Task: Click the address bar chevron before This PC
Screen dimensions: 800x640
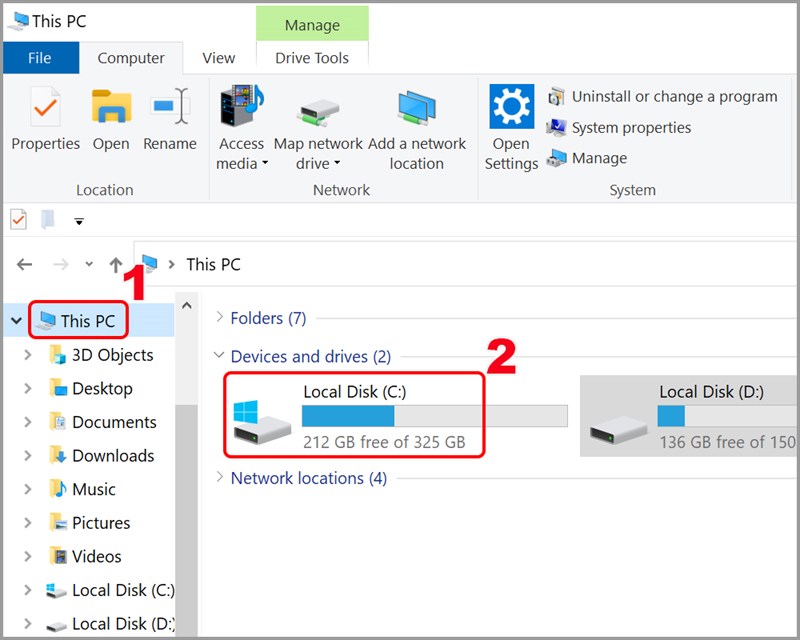Action: click(172, 264)
